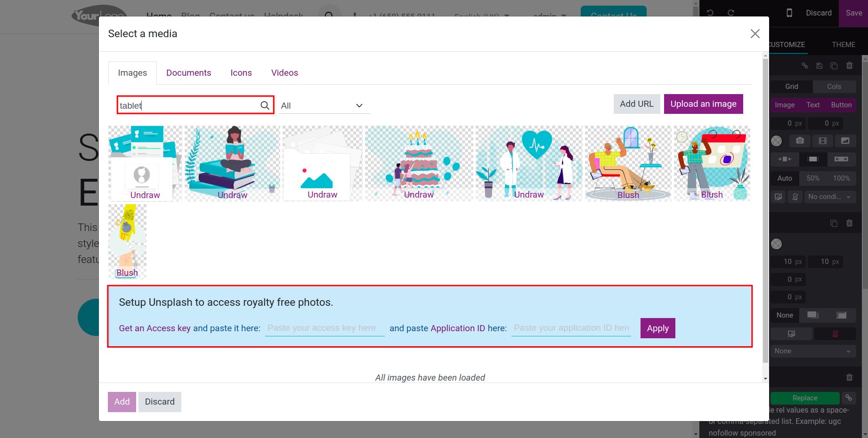Click the link icon beside Replace

849,398
